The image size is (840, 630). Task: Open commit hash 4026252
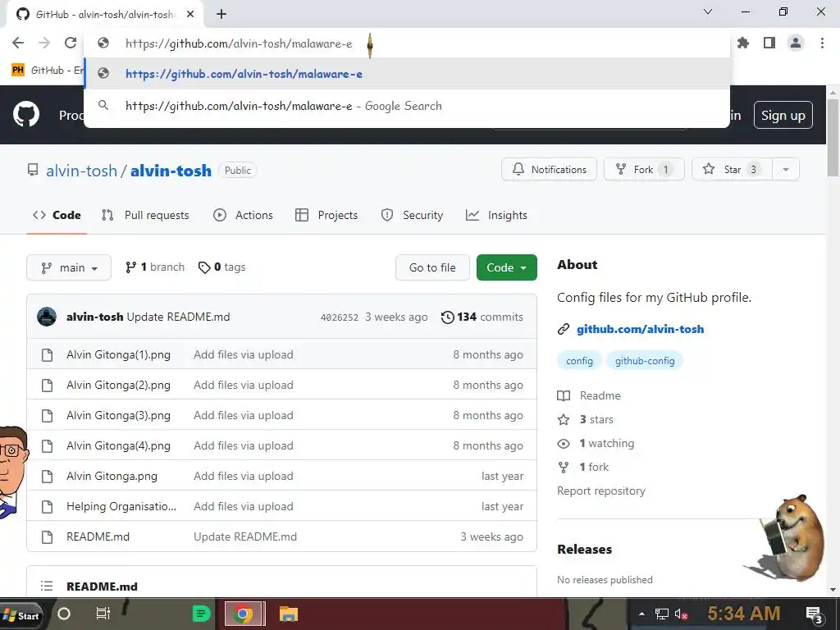[x=340, y=317]
